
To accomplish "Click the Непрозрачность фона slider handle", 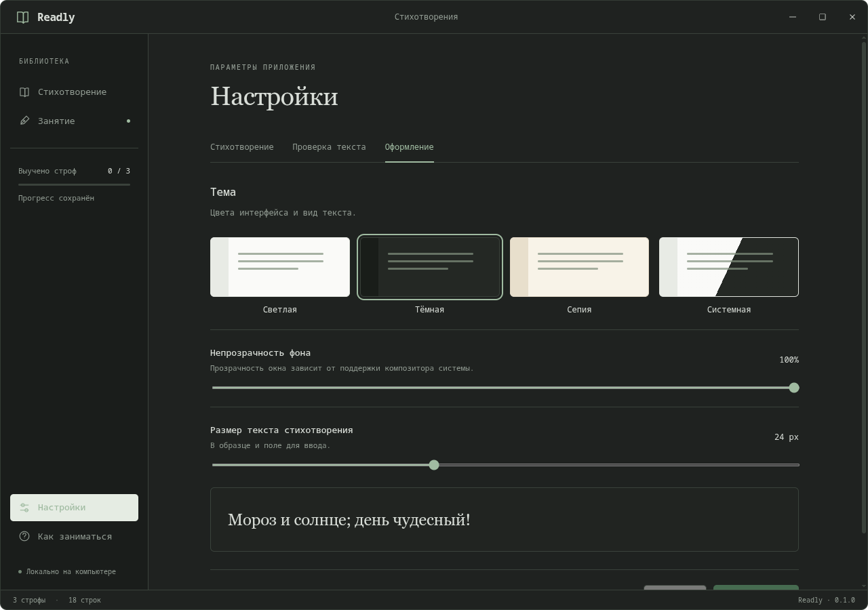I will [x=794, y=388].
